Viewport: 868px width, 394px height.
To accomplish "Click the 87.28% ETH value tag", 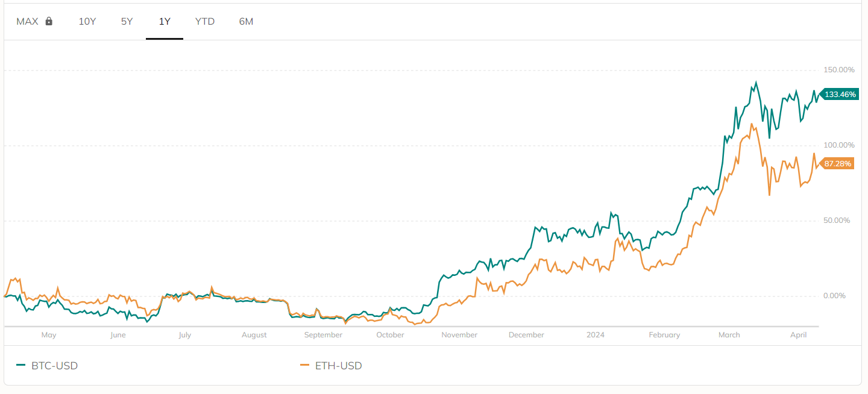I will click(x=837, y=164).
